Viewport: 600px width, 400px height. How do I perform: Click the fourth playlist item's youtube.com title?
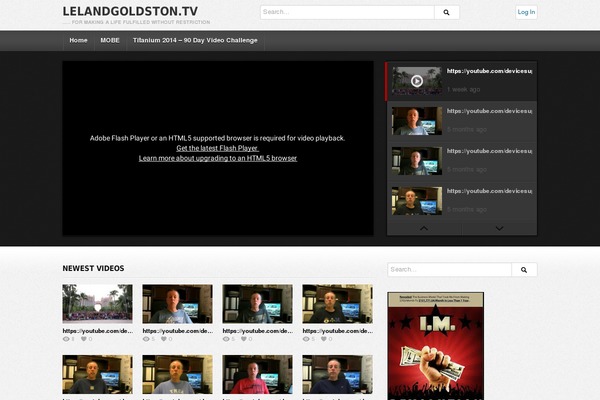[x=489, y=191]
